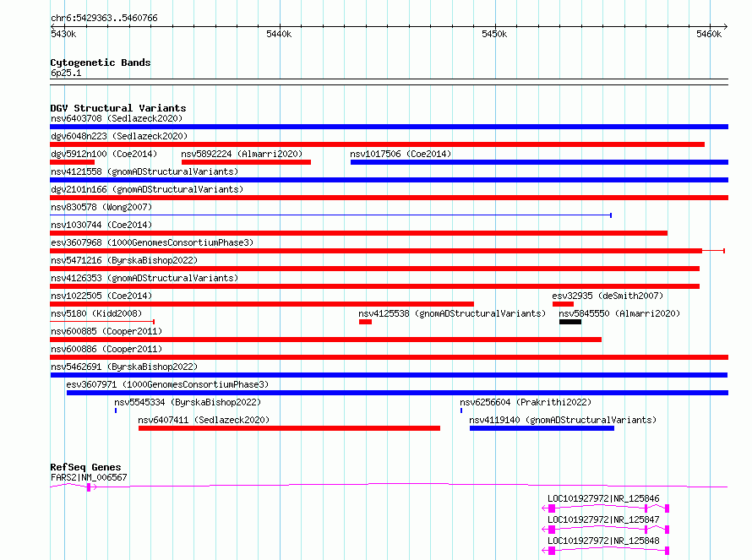Screen dimensions: 752x560
Task: Open nsv600886 (Cooper2011) label
Action: pyautogui.click(x=106, y=349)
